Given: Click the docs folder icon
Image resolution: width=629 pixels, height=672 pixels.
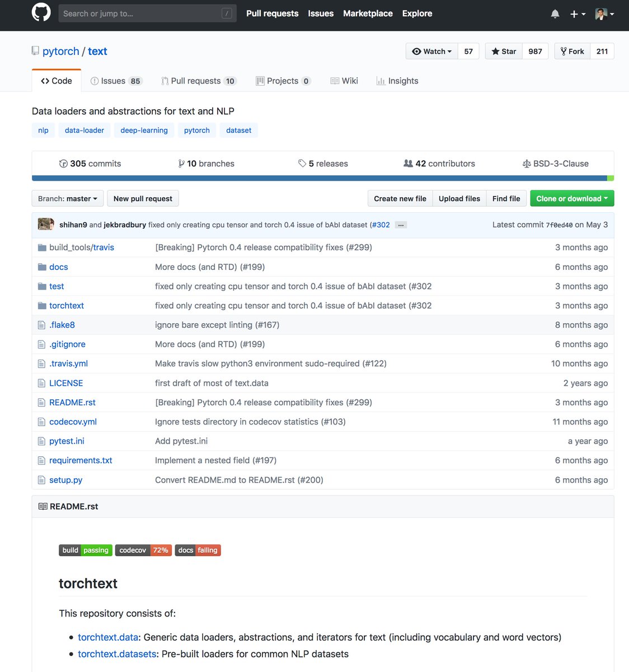Looking at the screenshot, I should 42,267.
